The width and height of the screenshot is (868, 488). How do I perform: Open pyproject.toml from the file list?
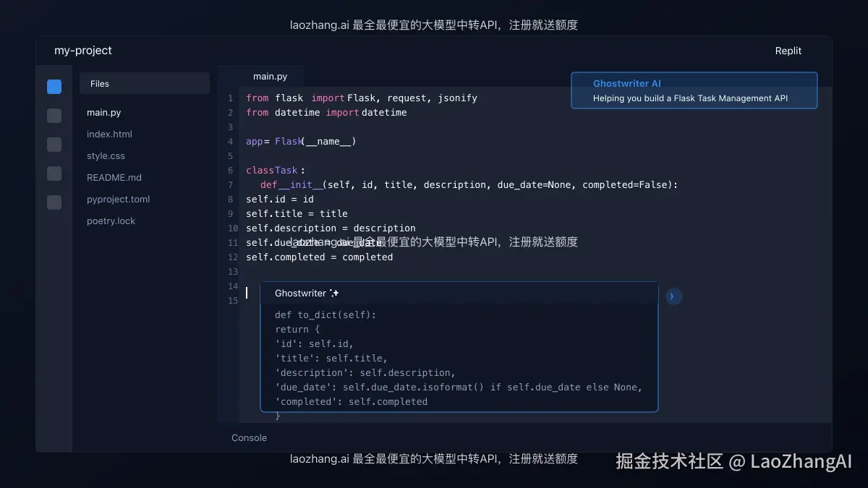pyautogui.click(x=118, y=199)
